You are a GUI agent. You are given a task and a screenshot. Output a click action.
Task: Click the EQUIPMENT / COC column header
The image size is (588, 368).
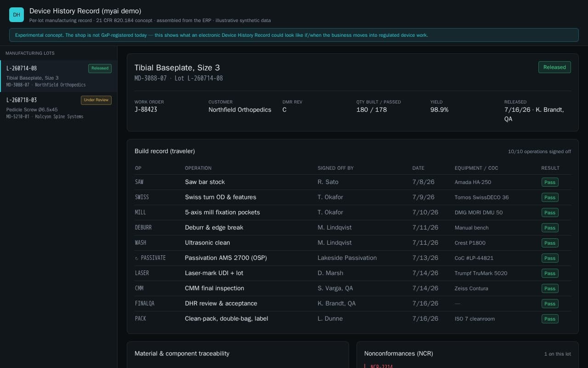click(x=476, y=168)
